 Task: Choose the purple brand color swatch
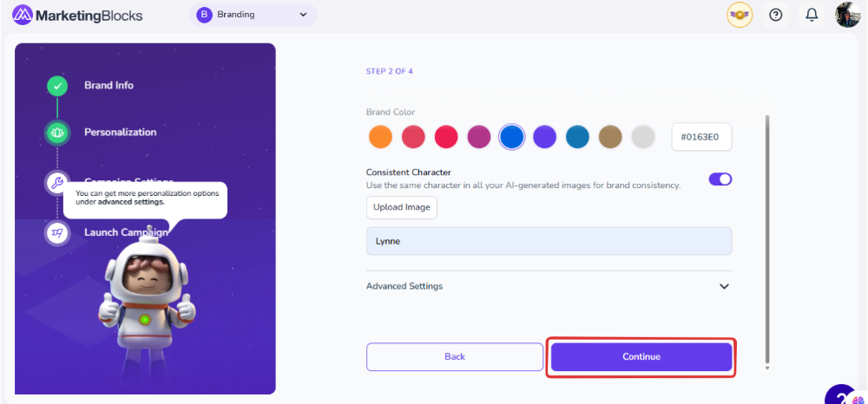click(x=544, y=137)
